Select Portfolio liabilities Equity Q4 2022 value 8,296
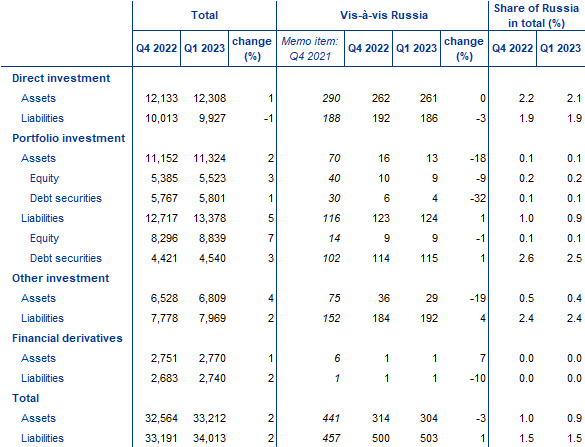The image size is (585, 447). click(164, 238)
